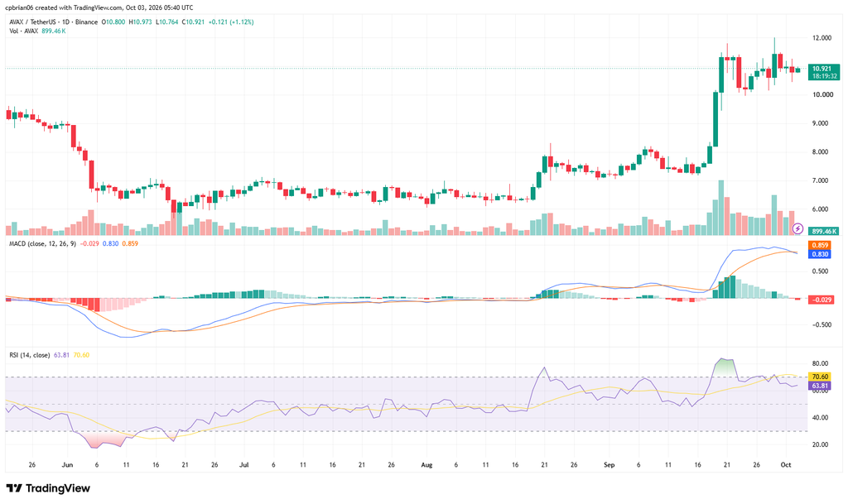
Task: Click the purple RSI label 63.81
Action: coord(820,386)
